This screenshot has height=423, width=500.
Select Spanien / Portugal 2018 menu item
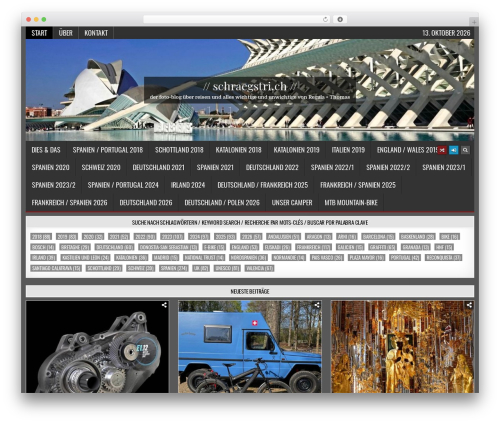pyautogui.click(x=108, y=150)
